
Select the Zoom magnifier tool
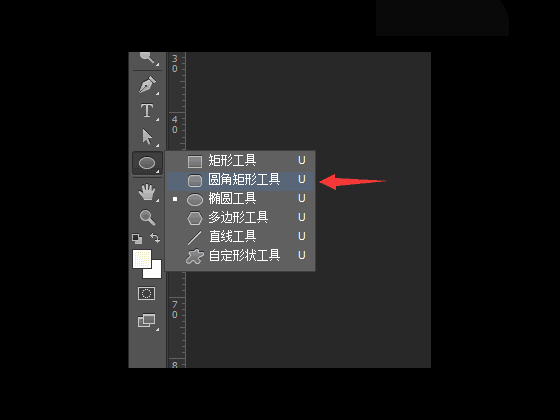click(147, 218)
